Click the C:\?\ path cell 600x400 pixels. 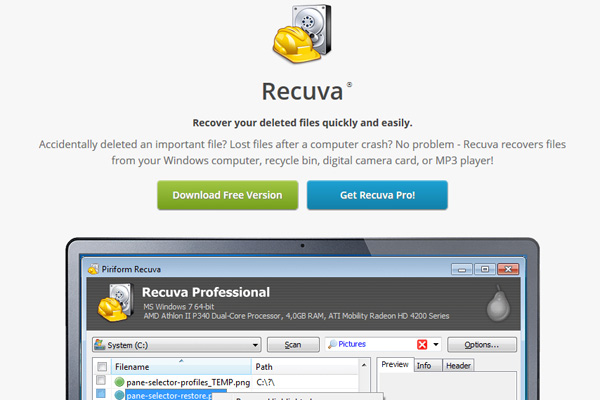click(x=266, y=382)
